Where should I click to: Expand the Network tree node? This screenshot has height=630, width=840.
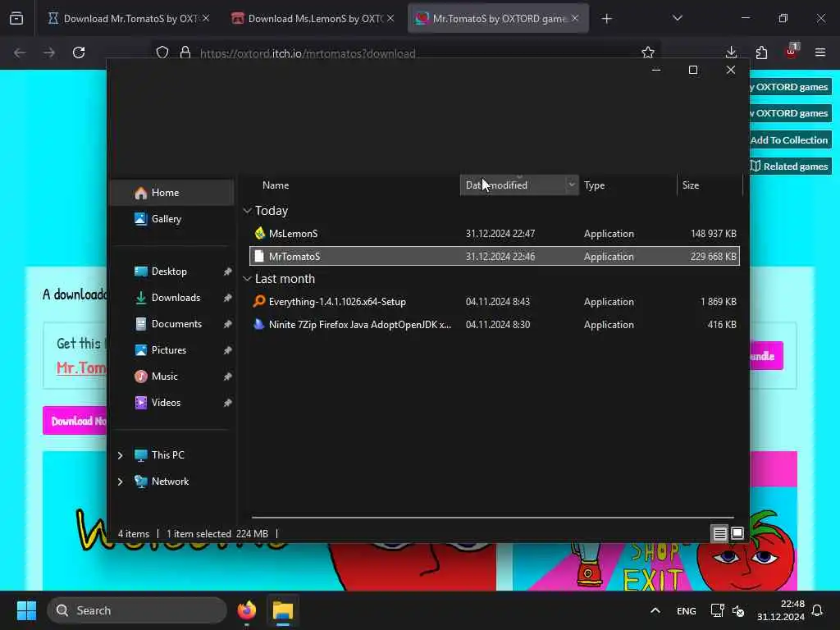(120, 482)
